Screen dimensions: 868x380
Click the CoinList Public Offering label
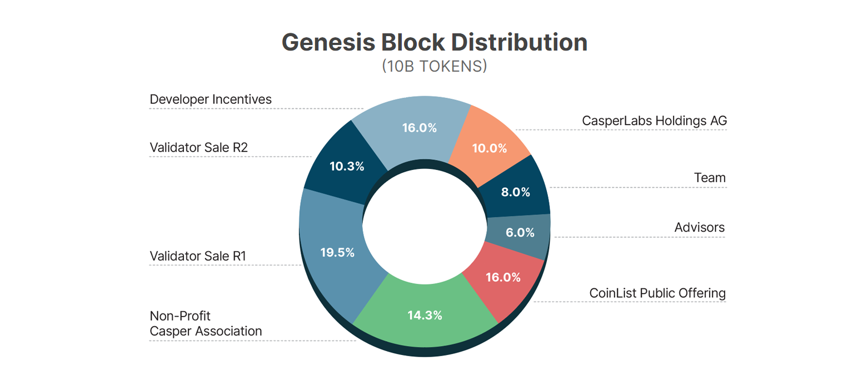click(x=657, y=293)
